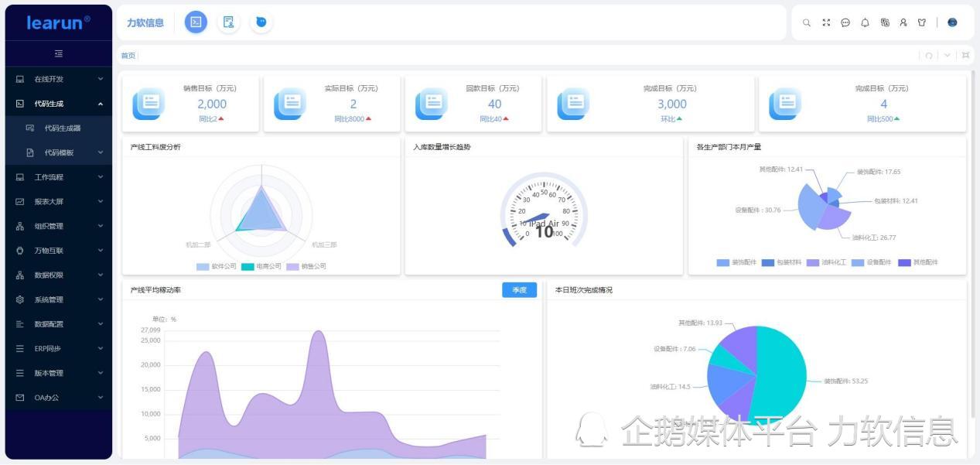Image resolution: width=980 pixels, height=465 pixels.
Task: Expand the ERP同步 menu chevron
Action: 101,348
